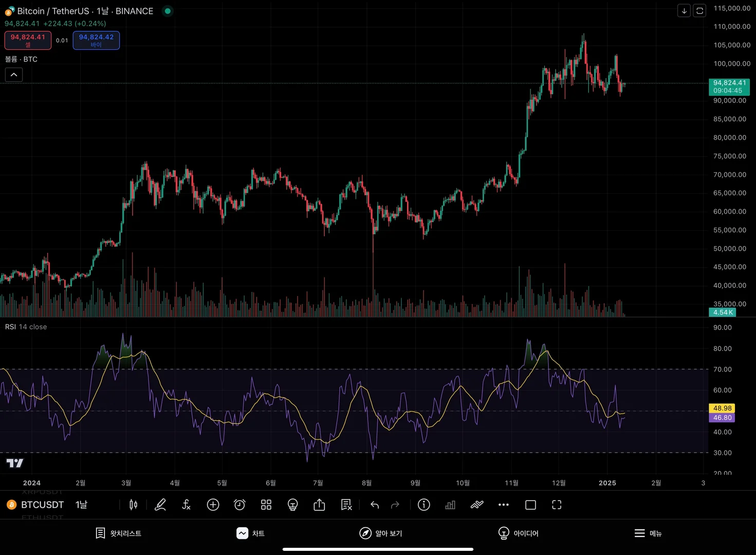Select the drawing pencil tool
This screenshot has width=756, height=555.
point(160,505)
